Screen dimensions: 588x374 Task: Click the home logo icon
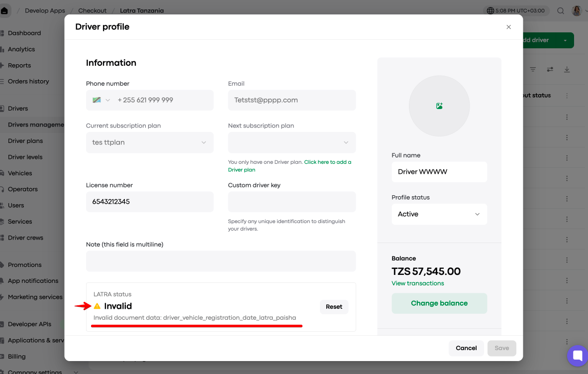point(4,10)
